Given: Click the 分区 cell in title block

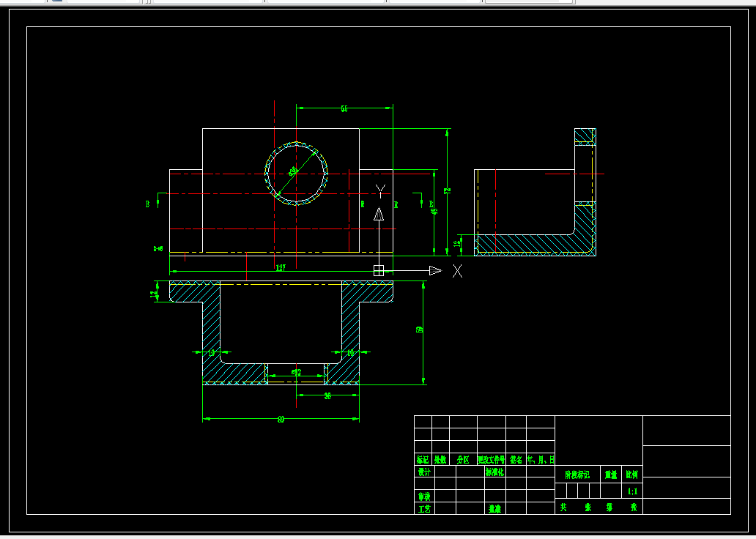Looking at the screenshot, I should pos(463,459).
